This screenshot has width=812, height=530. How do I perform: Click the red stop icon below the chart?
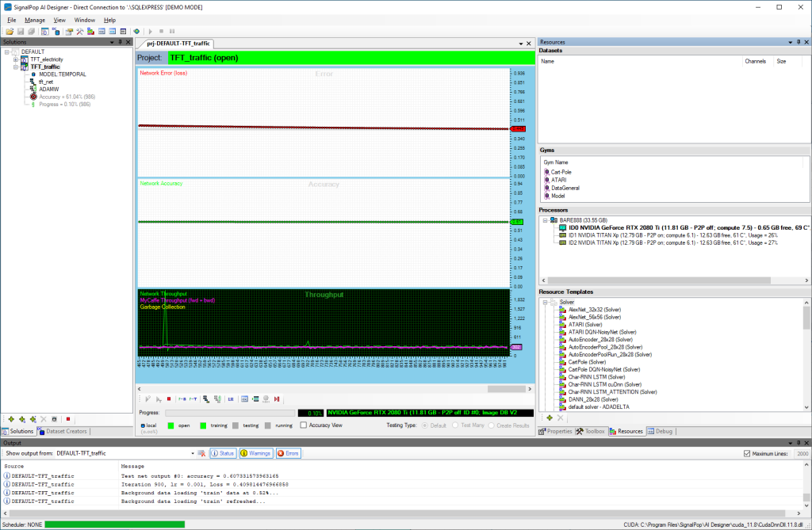168,399
